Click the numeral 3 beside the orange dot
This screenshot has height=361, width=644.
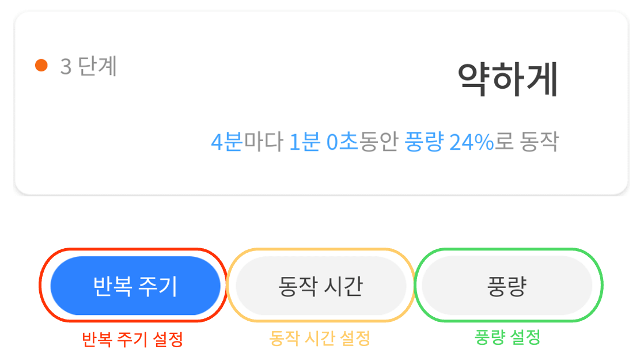pos(66,67)
